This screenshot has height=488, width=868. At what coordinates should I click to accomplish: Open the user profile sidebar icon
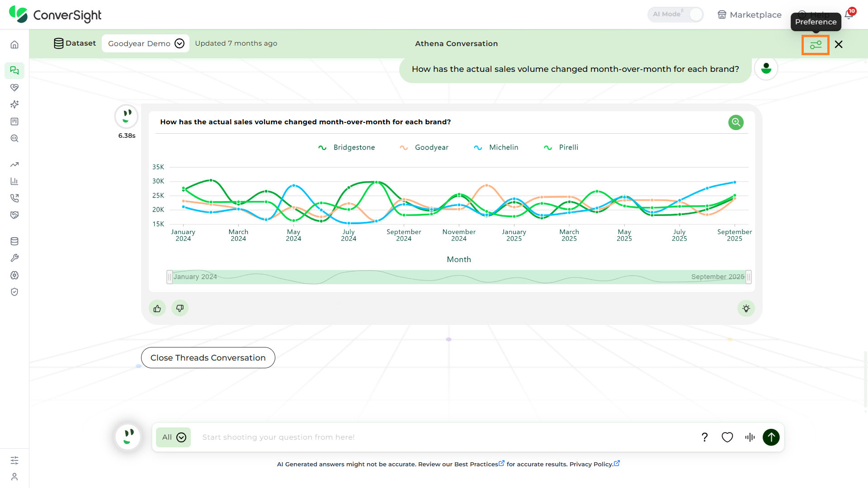point(14,477)
